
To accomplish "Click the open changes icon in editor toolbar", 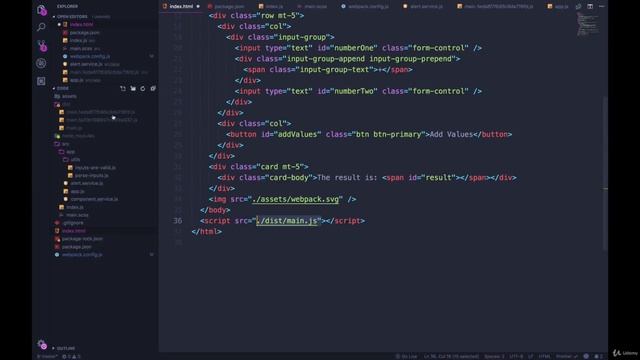I will click(x=578, y=6).
